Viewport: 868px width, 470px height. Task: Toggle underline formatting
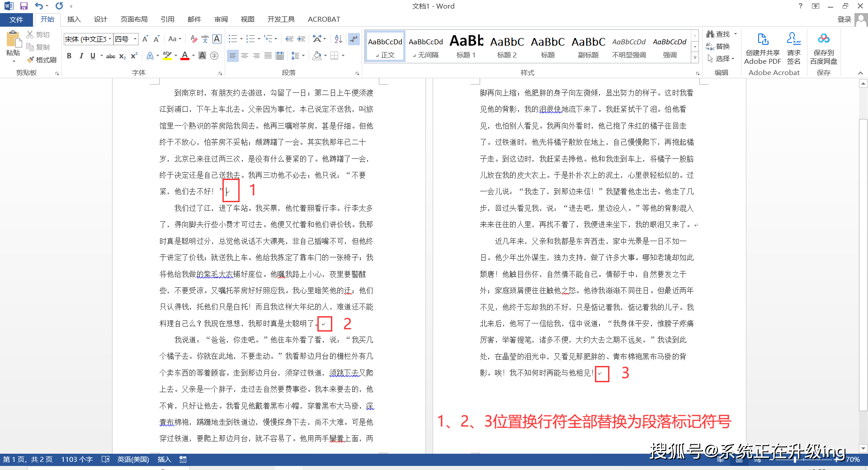click(x=93, y=56)
